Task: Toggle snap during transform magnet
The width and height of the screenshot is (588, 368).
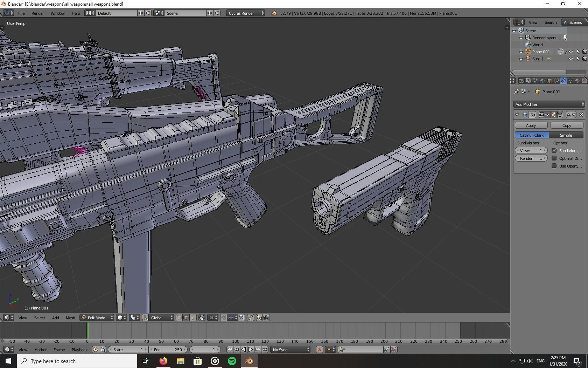Action: pos(224,318)
